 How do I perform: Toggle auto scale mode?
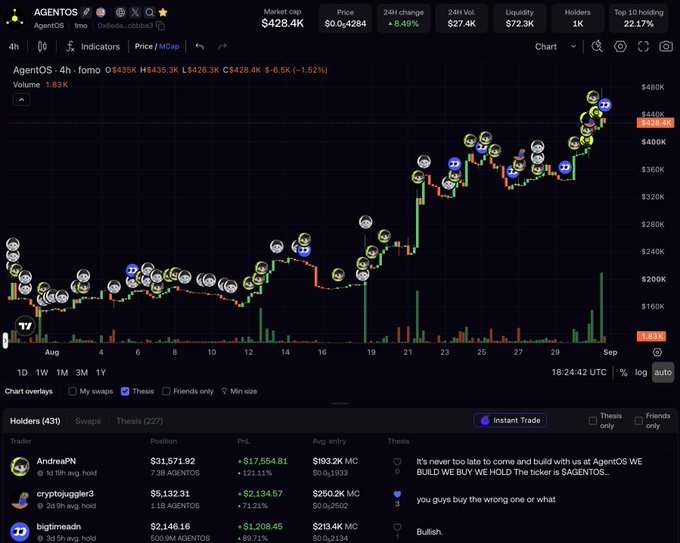[x=663, y=373]
